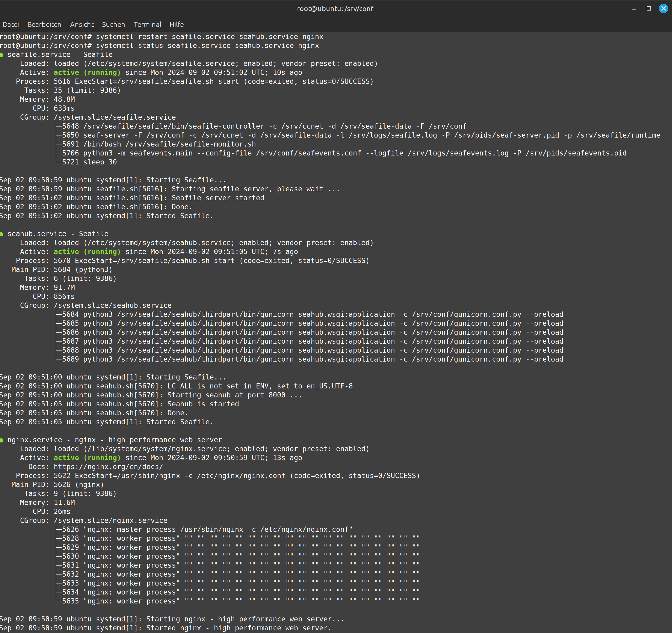Viewport: 672px width, 633px height.
Task: Click '/system.slice/seahub.service' CGroup path
Action: (112, 305)
